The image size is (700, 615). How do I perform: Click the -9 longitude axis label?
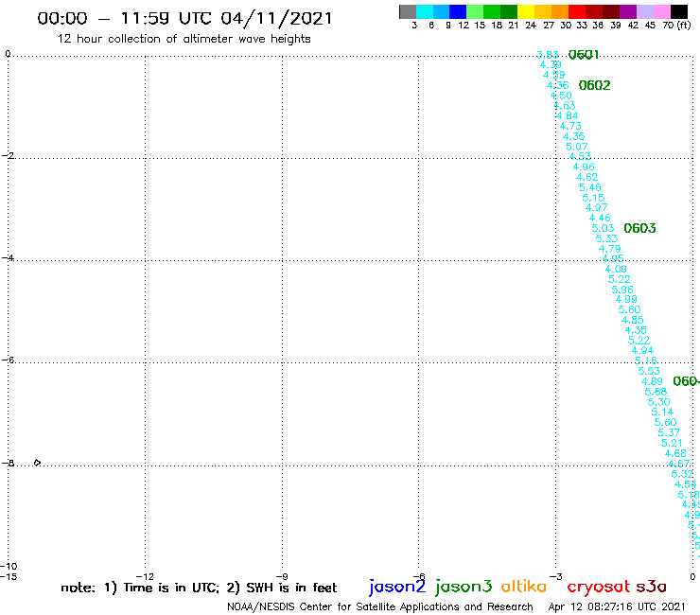282,576
